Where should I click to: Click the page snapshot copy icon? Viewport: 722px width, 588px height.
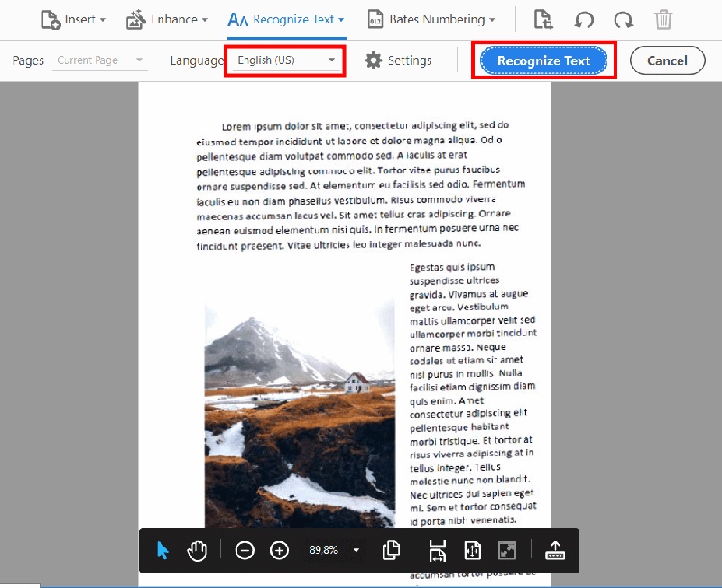click(x=391, y=550)
